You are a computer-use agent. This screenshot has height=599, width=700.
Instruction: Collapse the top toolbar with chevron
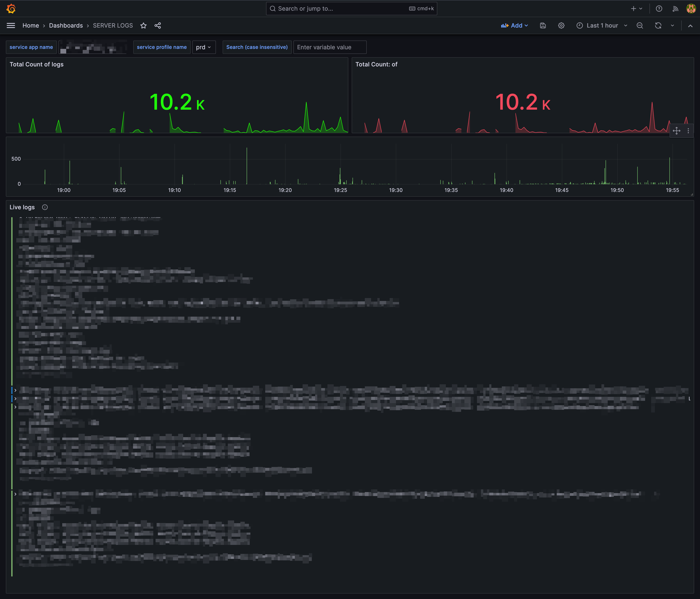point(690,26)
